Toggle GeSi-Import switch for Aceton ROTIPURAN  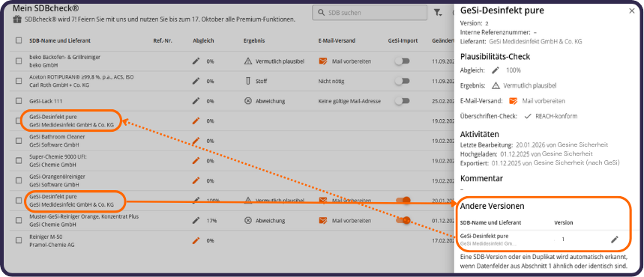click(x=402, y=82)
